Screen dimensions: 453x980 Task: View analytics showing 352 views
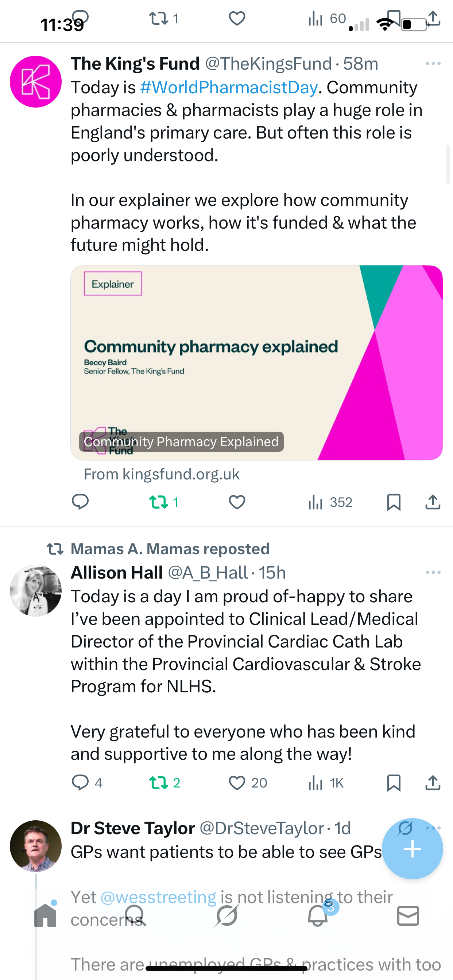point(330,502)
